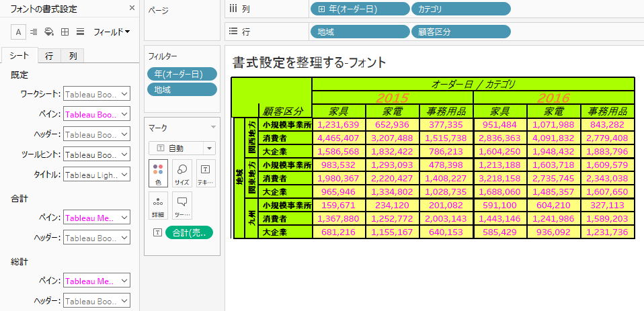The height and width of the screenshot is (311, 644).
Task: Open the フィールド dropdown menu
Action: coord(112,32)
